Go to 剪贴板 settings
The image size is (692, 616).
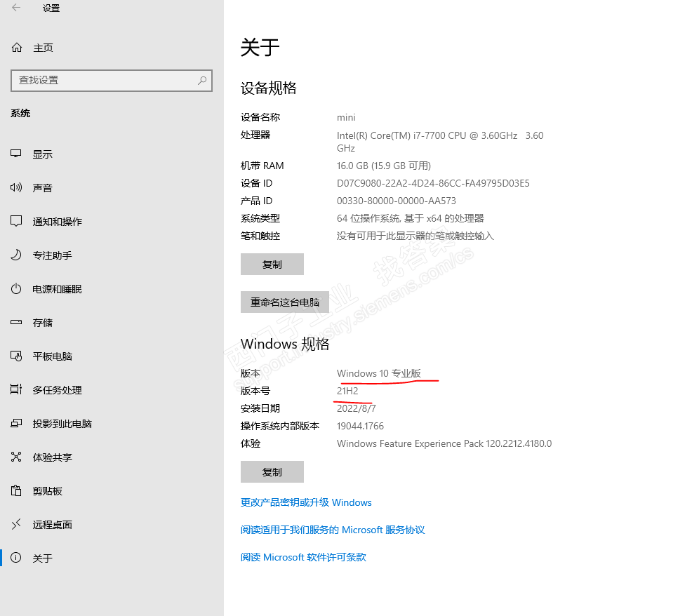click(x=47, y=491)
